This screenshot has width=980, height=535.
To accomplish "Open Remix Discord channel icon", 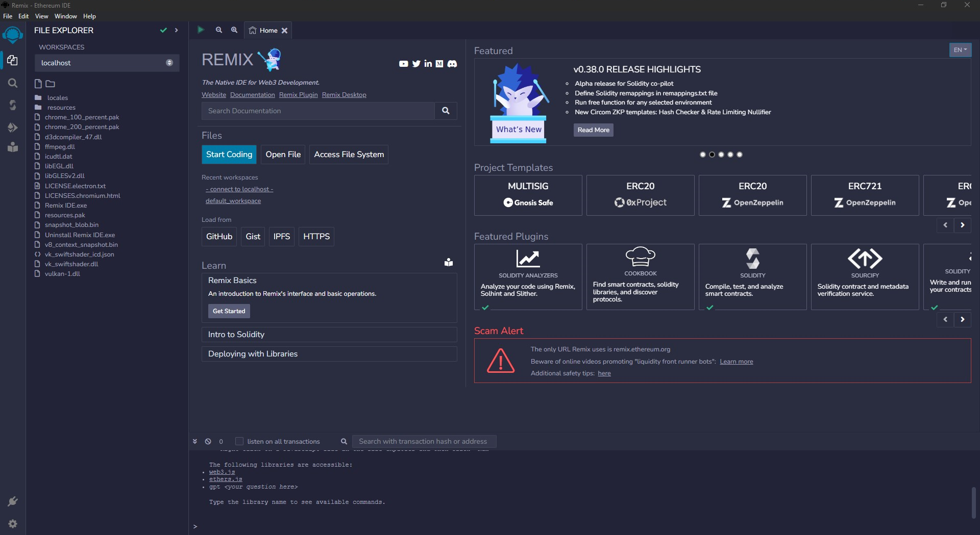I will pos(452,64).
